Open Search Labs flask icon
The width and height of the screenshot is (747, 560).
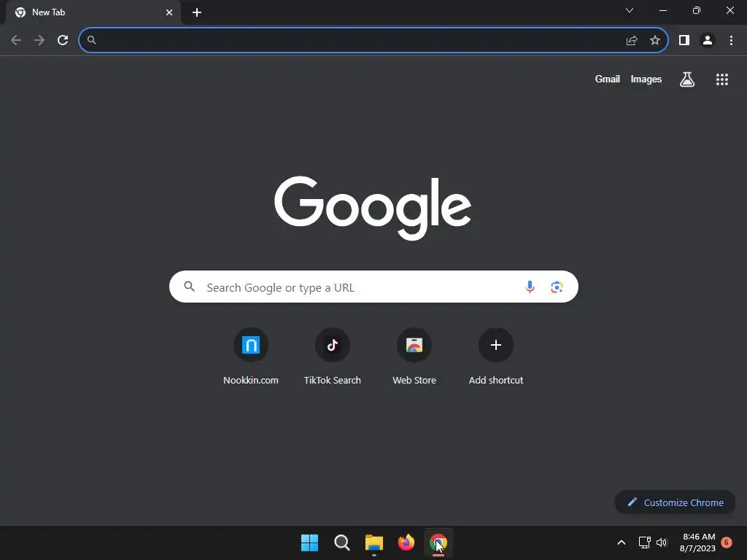(x=687, y=79)
